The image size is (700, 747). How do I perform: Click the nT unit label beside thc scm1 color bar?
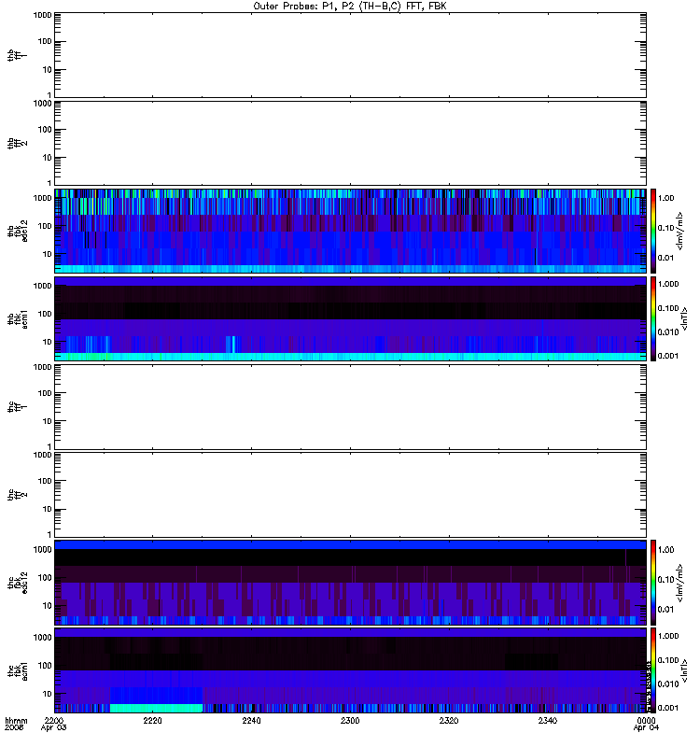point(685,670)
